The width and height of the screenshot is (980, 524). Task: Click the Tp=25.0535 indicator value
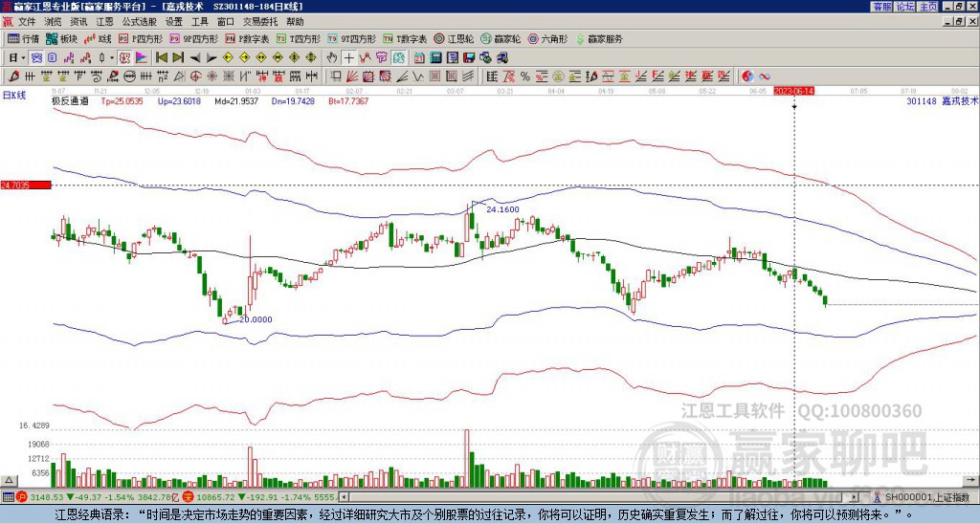[x=122, y=100]
